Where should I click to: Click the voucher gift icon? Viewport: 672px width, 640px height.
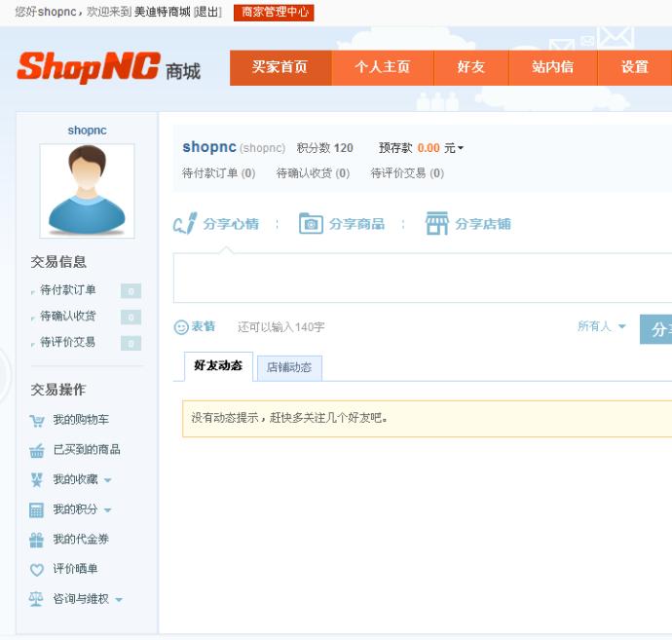36,540
